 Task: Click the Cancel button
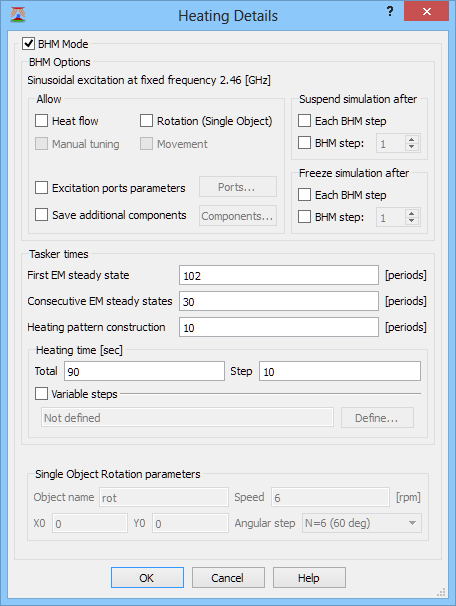pyautogui.click(x=228, y=578)
